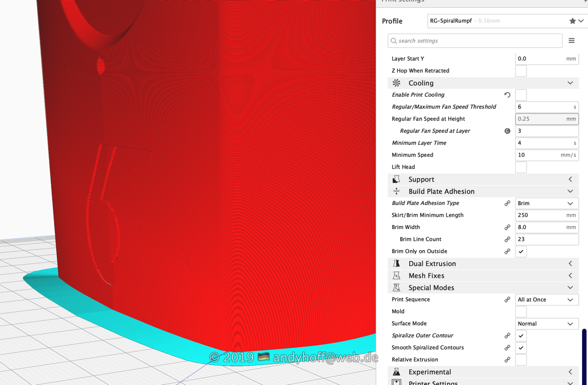Open the Surface Mode dropdown

[x=546, y=324]
